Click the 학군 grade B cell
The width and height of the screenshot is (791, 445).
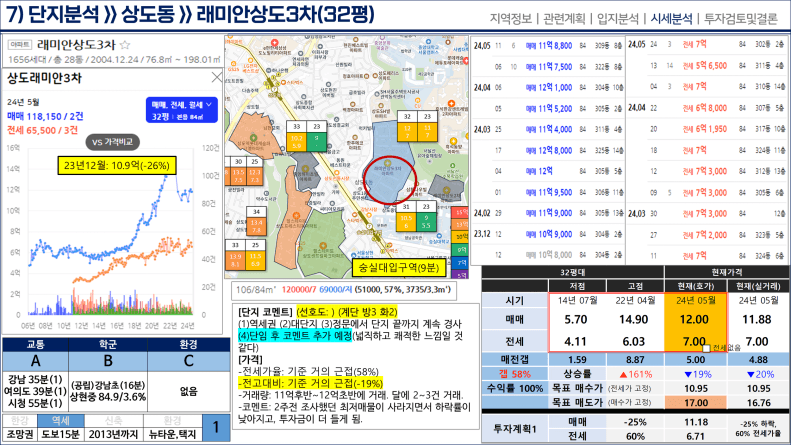click(x=108, y=361)
